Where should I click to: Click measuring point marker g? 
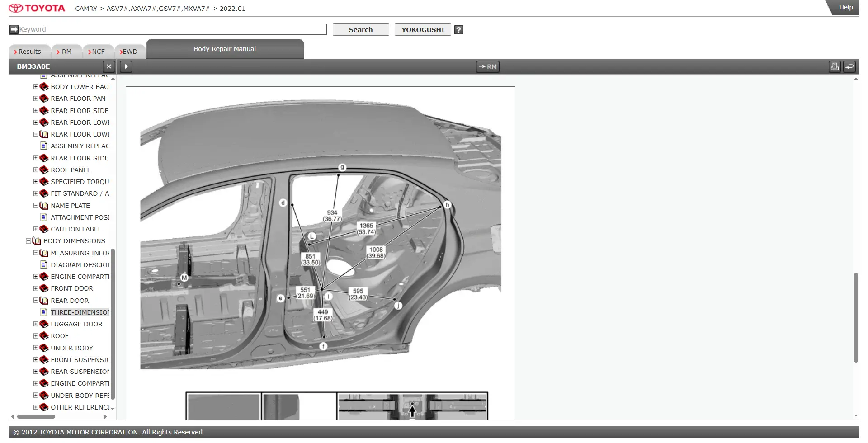click(x=342, y=167)
